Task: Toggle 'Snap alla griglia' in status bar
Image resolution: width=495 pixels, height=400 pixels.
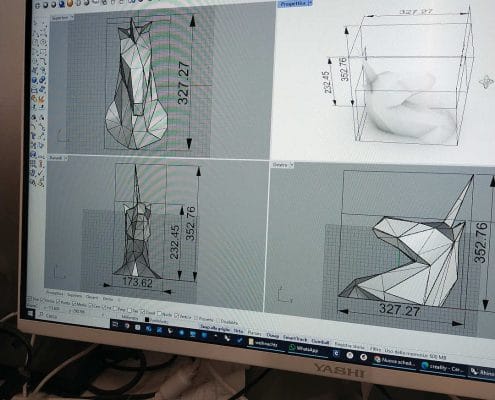Action: tap(215, 328)
